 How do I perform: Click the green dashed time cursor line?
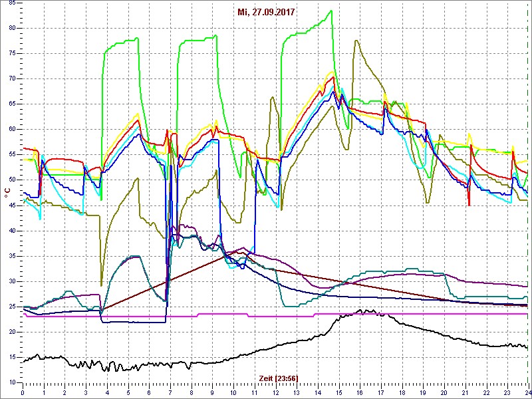pos(527,193)
